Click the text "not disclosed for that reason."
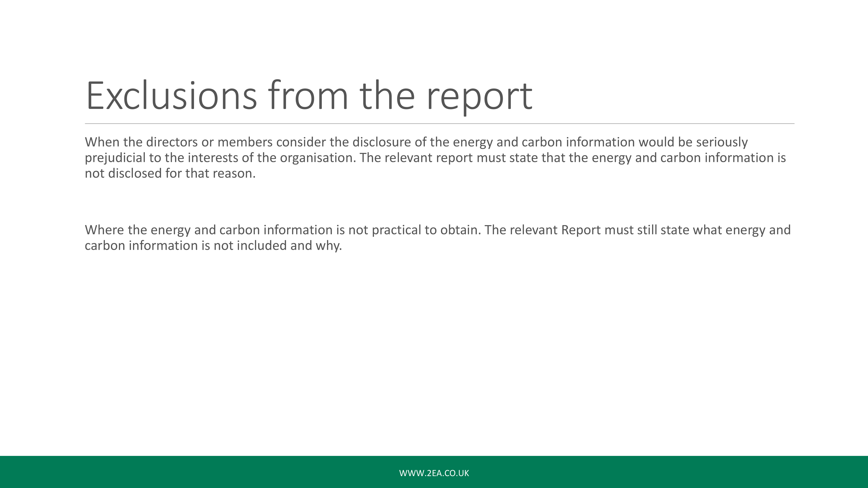 [170, 174]
